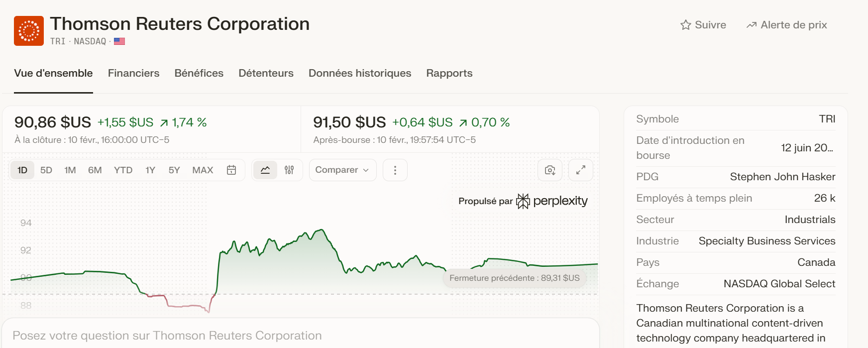Screen dimensions: 868x348
Task: Click NASDAQ Global Select exchange value
Action: [x=779, y=284]
